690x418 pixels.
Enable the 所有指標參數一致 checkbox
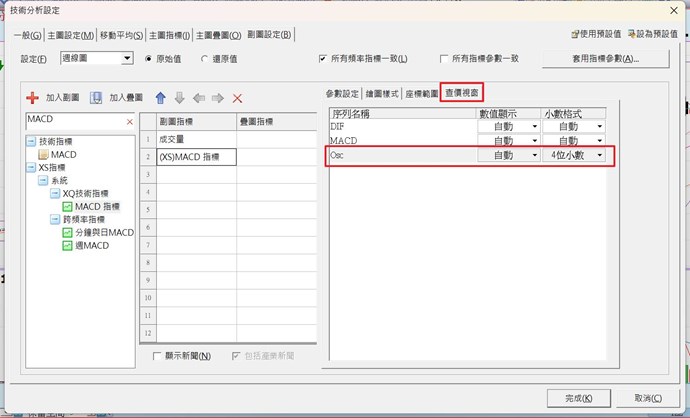443,59
